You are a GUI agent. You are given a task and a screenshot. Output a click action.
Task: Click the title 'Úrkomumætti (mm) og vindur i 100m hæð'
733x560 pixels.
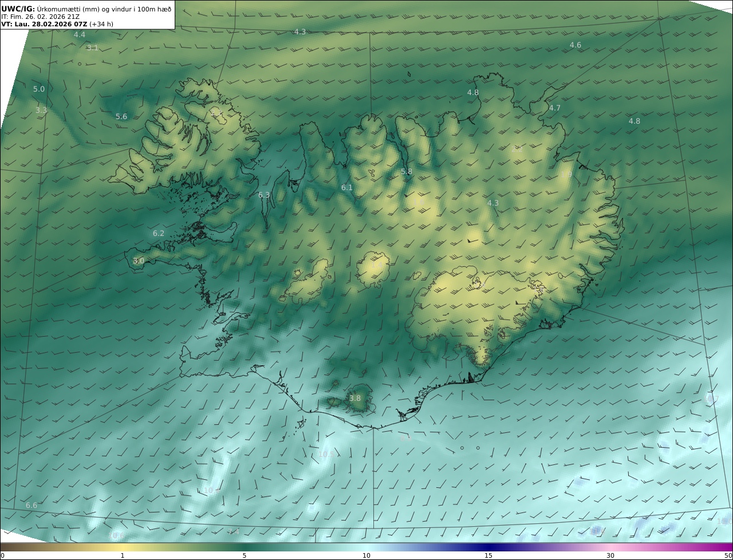pos(104,9)
